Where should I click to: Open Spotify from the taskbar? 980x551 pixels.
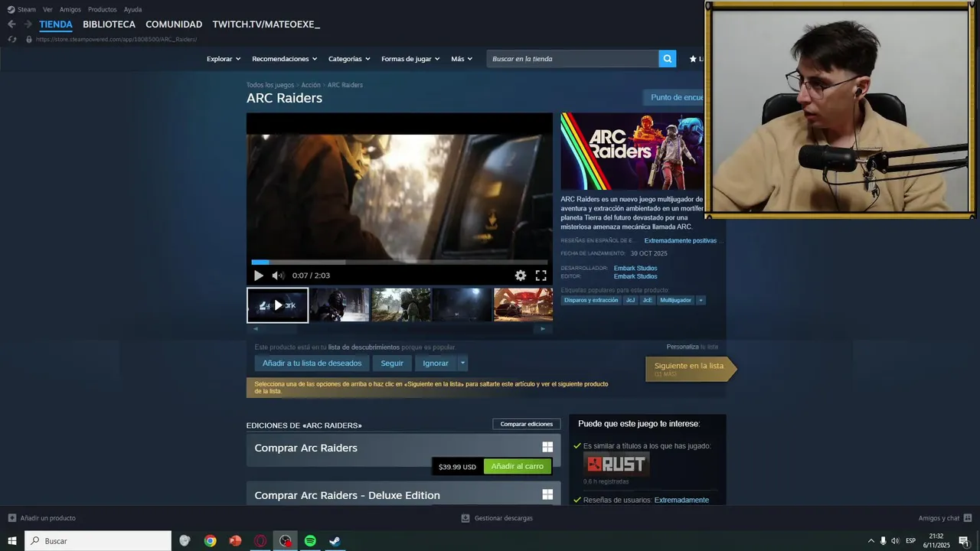310,541
